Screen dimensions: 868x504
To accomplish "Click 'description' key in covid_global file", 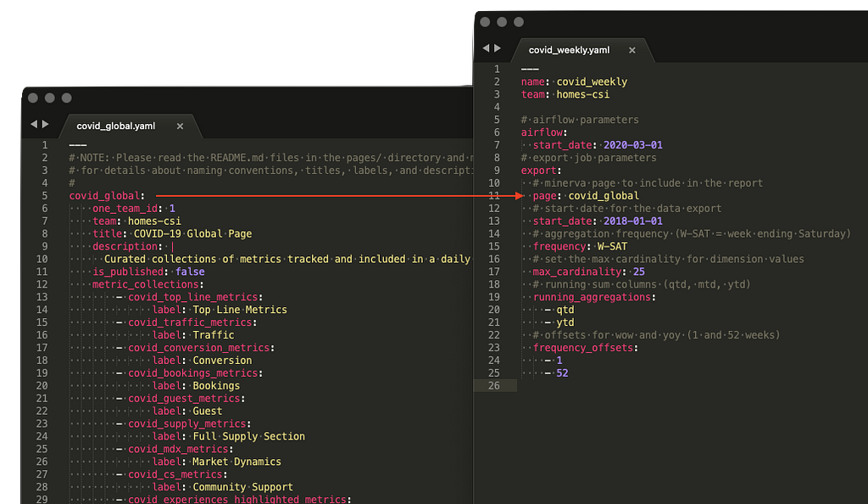I will tap(125, 246).
